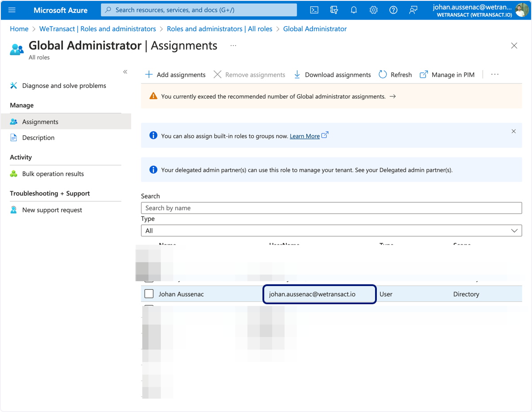Go to Home breadcrumb

coord(19,29)
